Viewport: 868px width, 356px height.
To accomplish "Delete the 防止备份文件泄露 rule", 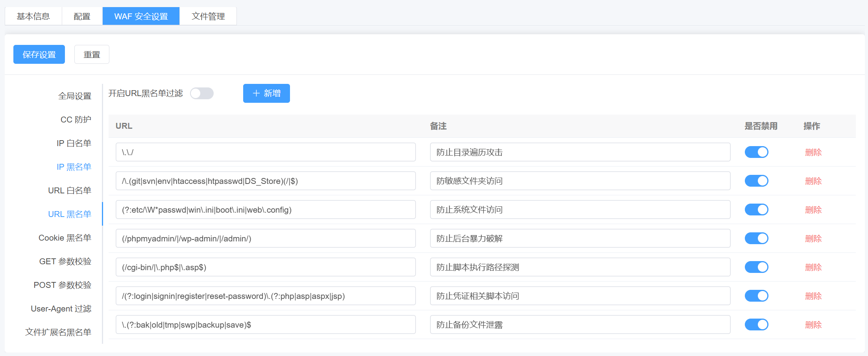I will coord(813,325).
